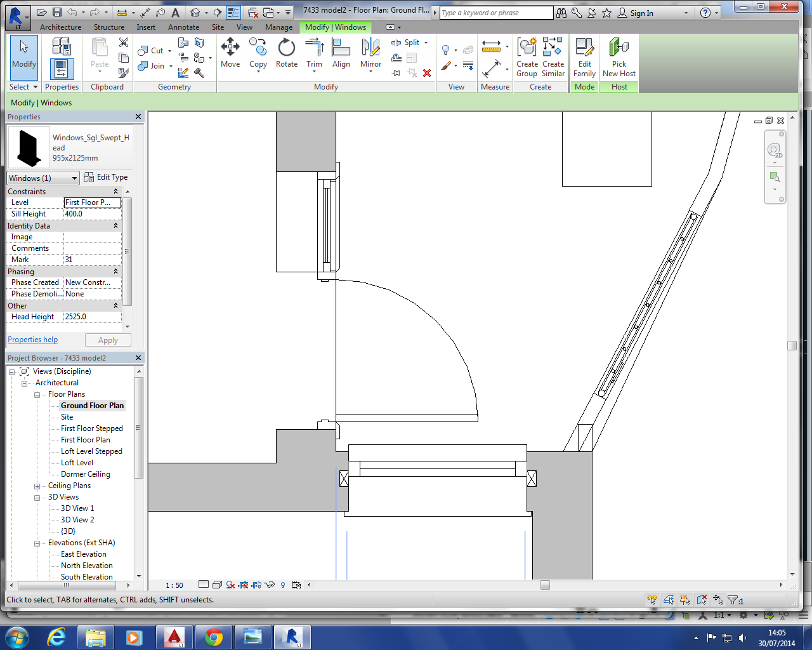812x650 pixels.
Task: Click the Pick New Host icon
Action: (619, 57)
